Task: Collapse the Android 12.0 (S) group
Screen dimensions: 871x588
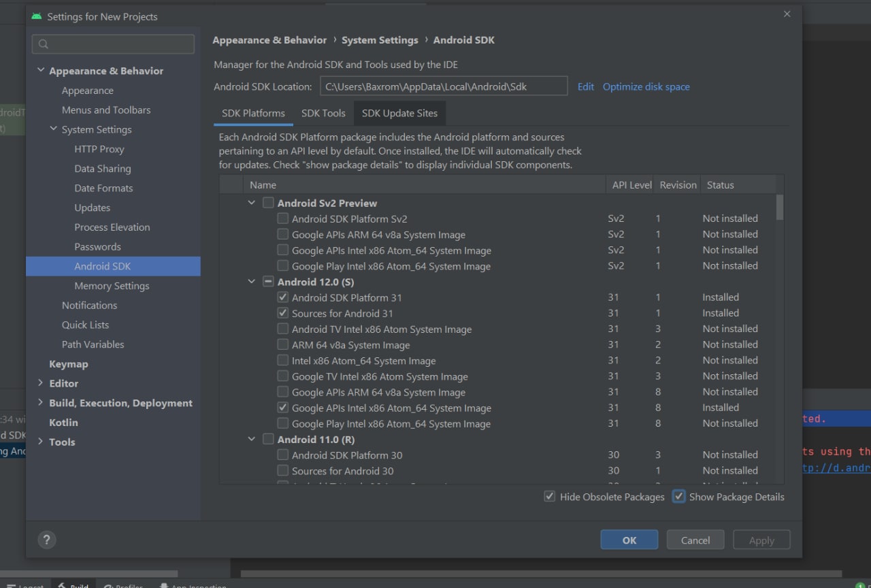Action: coord(252,282)
